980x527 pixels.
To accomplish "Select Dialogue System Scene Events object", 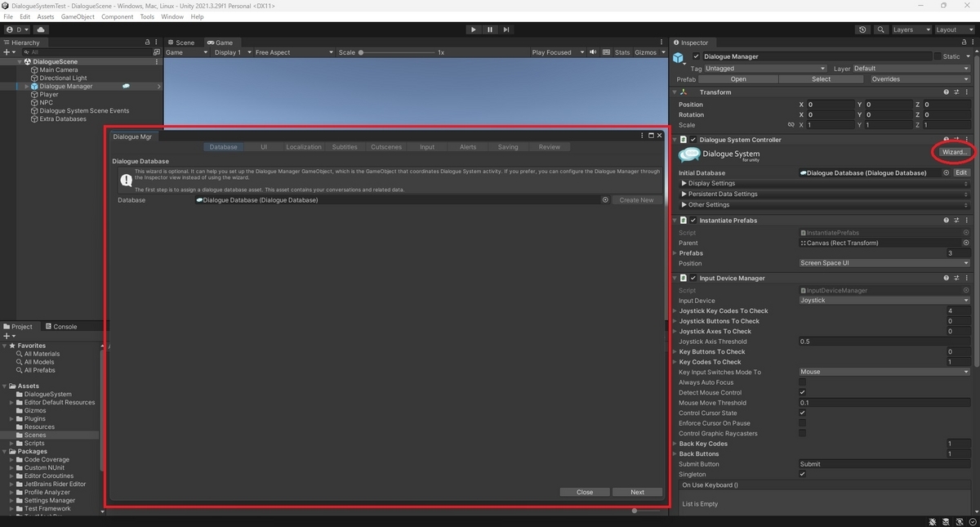I will [83, 110].
